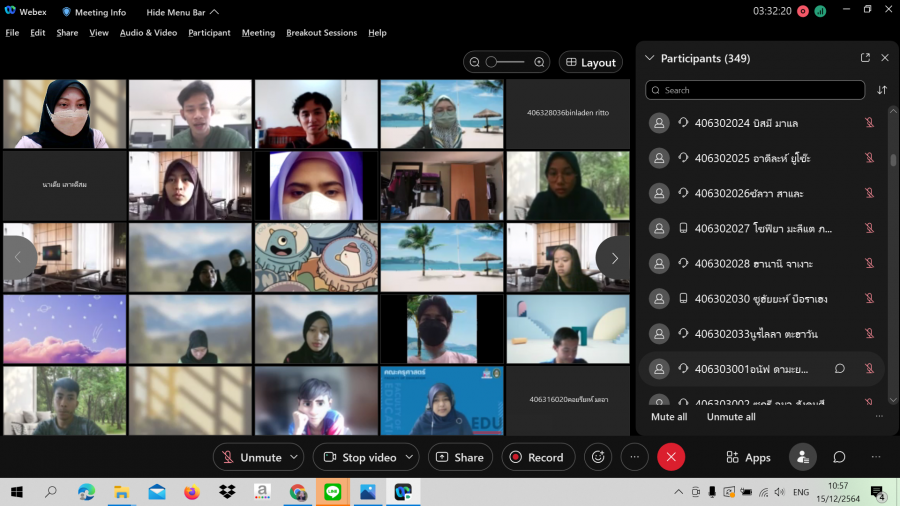Toggle the participants panel icon

tap(802, 457)
